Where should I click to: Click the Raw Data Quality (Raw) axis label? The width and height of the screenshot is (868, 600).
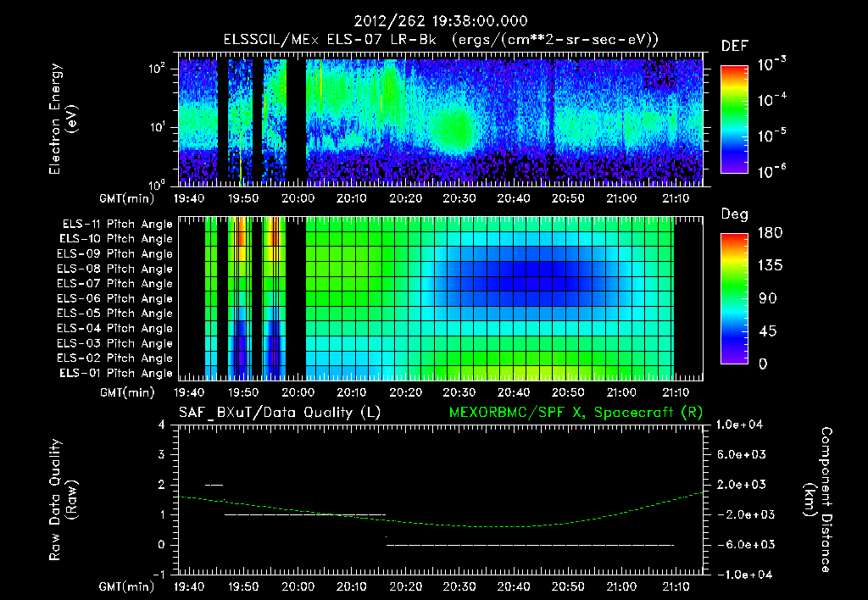point(63,500)
